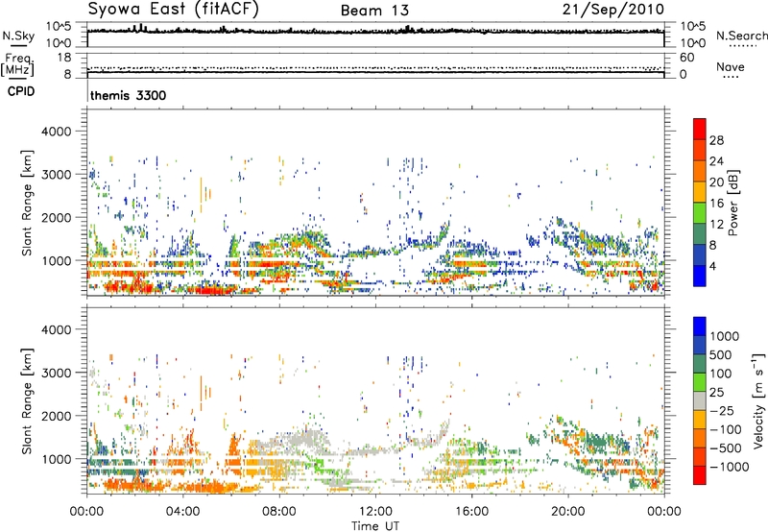This screenshot has height=532, width=768.
Task: Click the '4' tick on the power colorbar
Action: click(712, 266)
